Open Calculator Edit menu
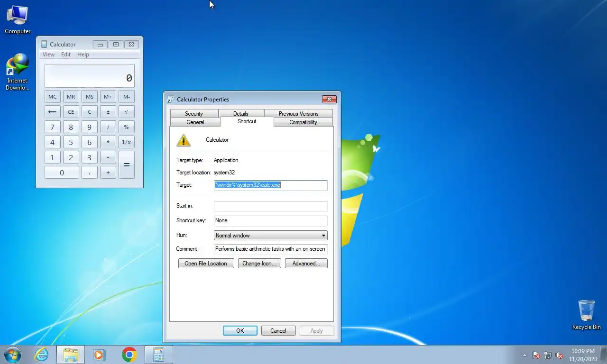Image resolution: width=607 pixels, height=364 pixels. pyautogui.click(x=66, y=55)
